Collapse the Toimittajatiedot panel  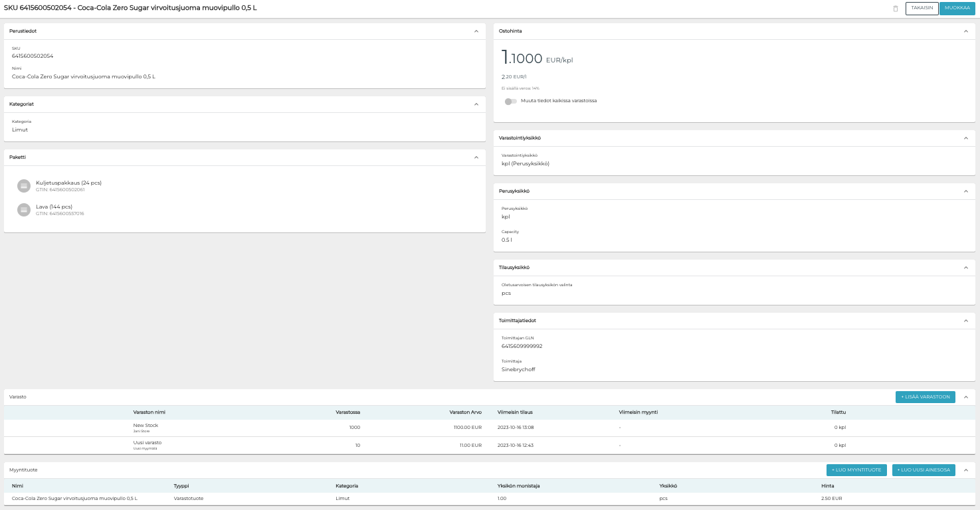[965, 321]
